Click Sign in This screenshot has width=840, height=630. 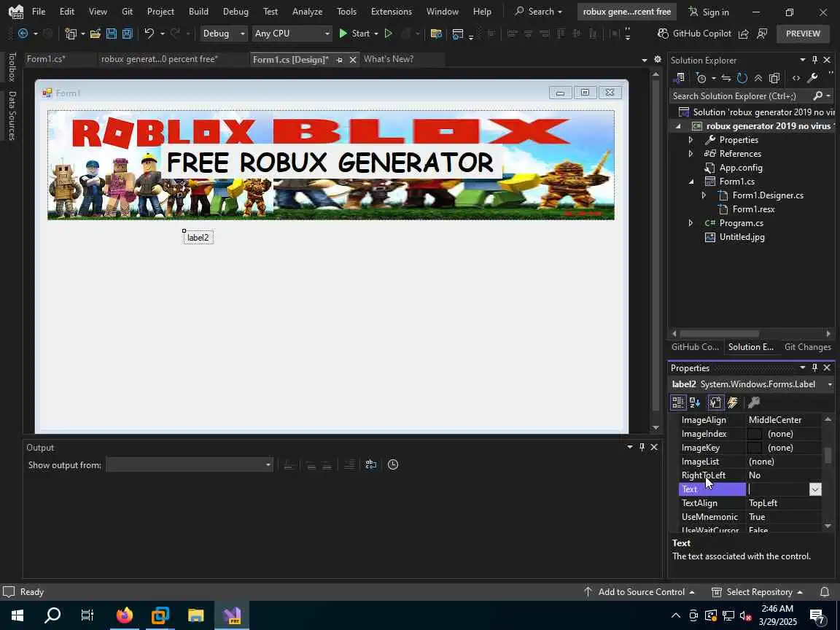709,12
